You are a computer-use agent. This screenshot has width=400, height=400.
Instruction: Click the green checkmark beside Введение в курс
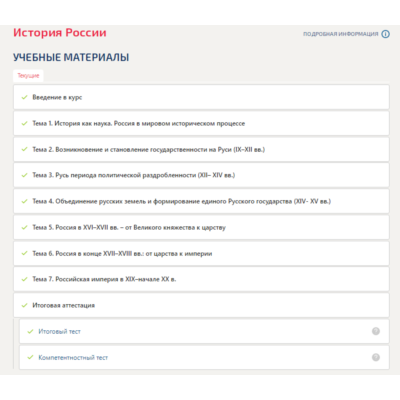tap(24, 97)
